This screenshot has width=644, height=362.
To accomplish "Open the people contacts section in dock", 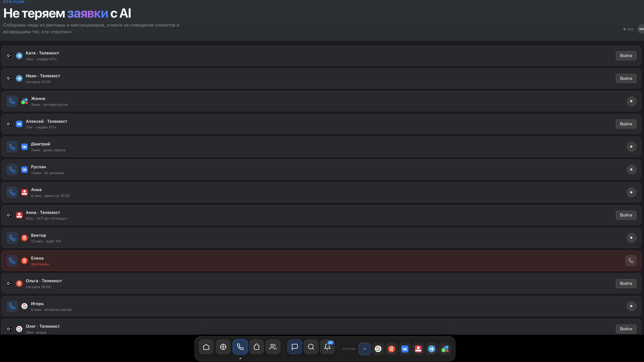I will tap(273, 347).
